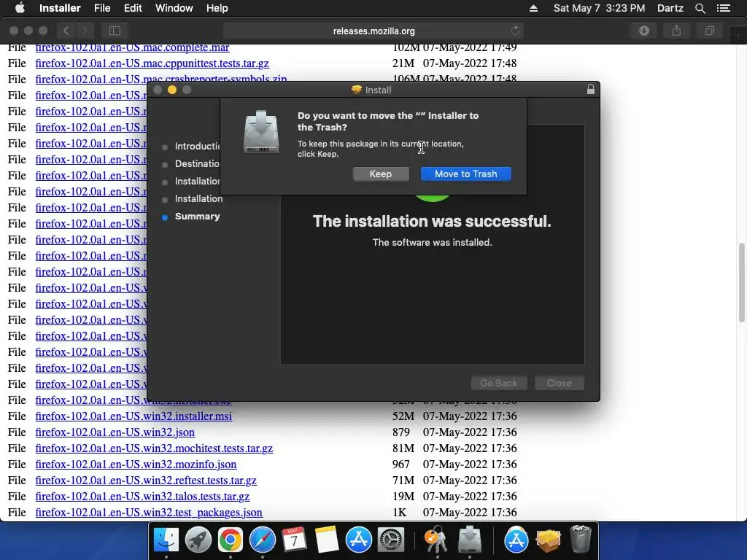Screen dimensions: 747x560
Task: Reload the page in Safari
Action: click(515, 31)
